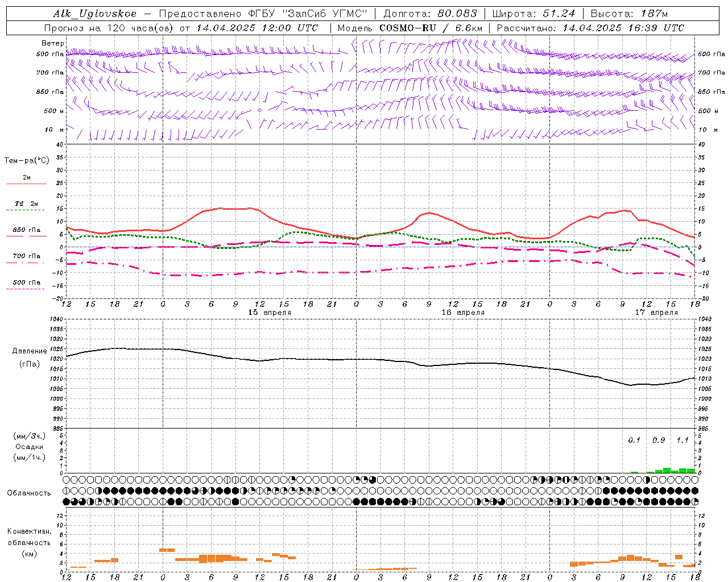This screenshot has height=582, width=728.
Task: Click the "Прогноз на 120 часа(ов)" text
Action: tap(110, 28)
